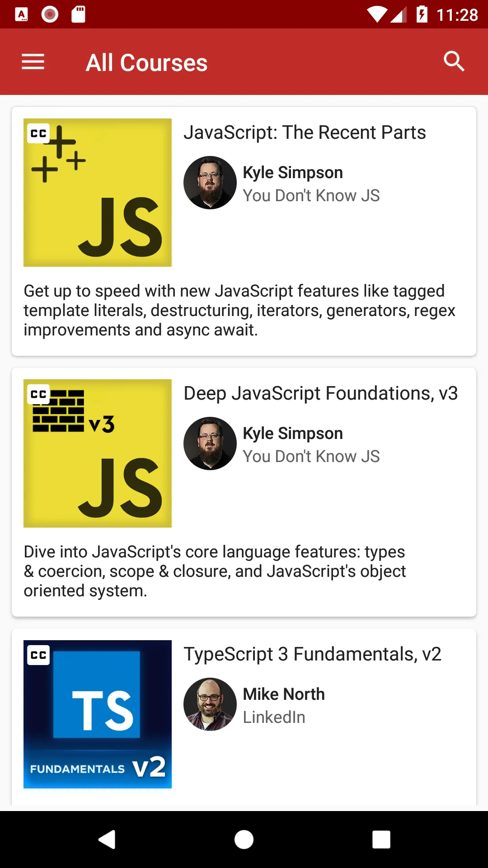The image size is (488, 868).
Task: Tap the Mike North instructor name
Action: [284, 694]
